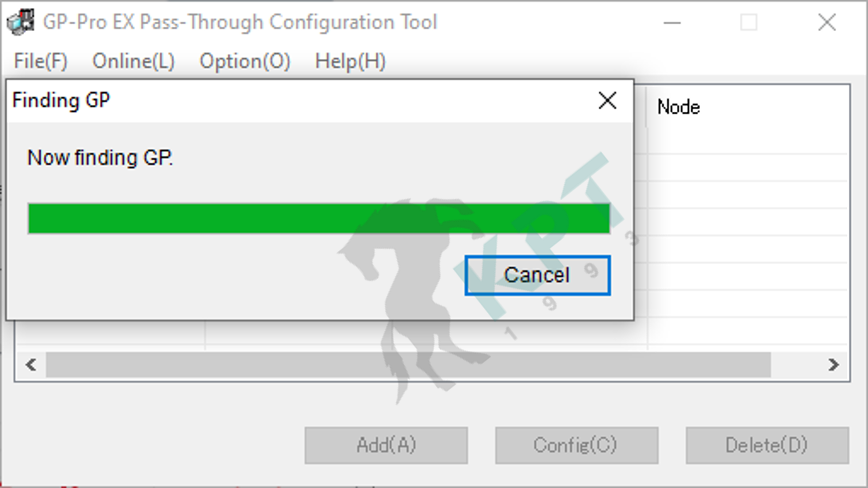Click the GP-Pro EX application icon
Viewport: 868px width, 488px height.
[20, 22]
